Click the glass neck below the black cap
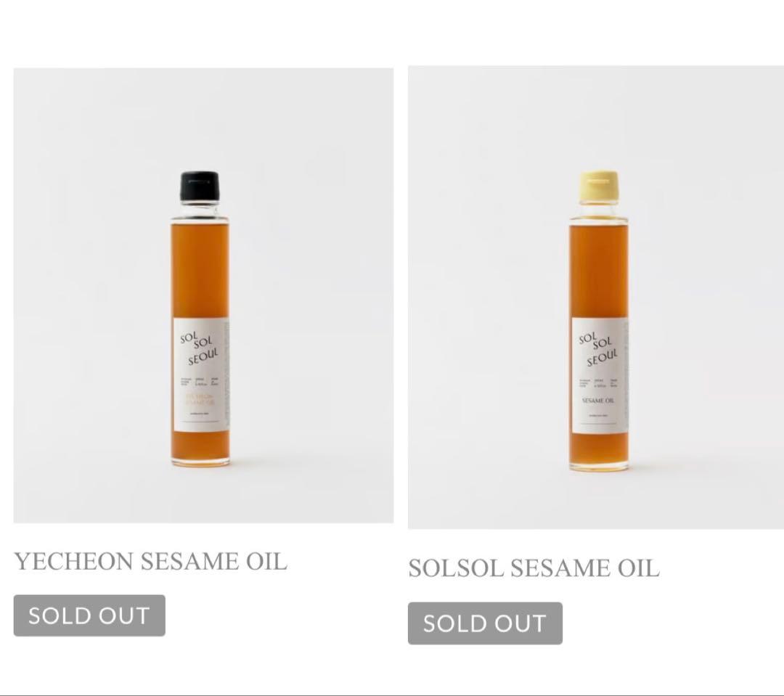 200,210
